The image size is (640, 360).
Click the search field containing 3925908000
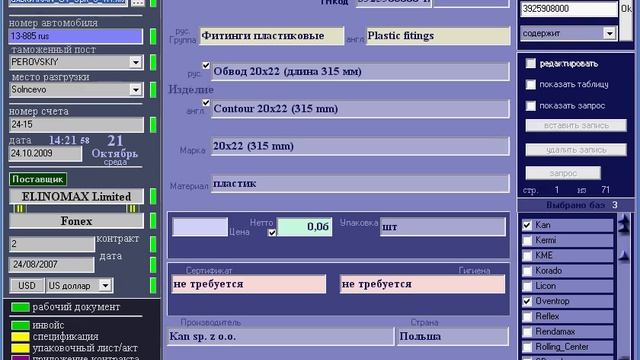click(x=569, y=9)
